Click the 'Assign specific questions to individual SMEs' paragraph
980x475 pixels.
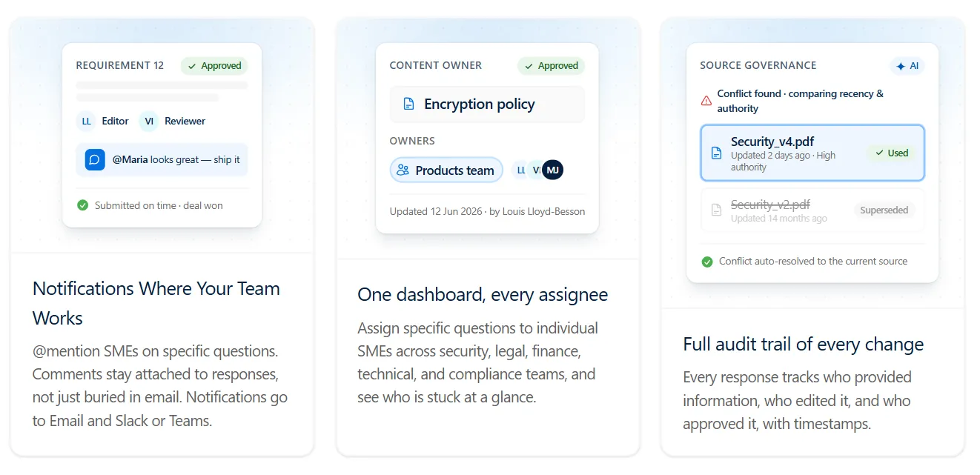click(478, 362)
